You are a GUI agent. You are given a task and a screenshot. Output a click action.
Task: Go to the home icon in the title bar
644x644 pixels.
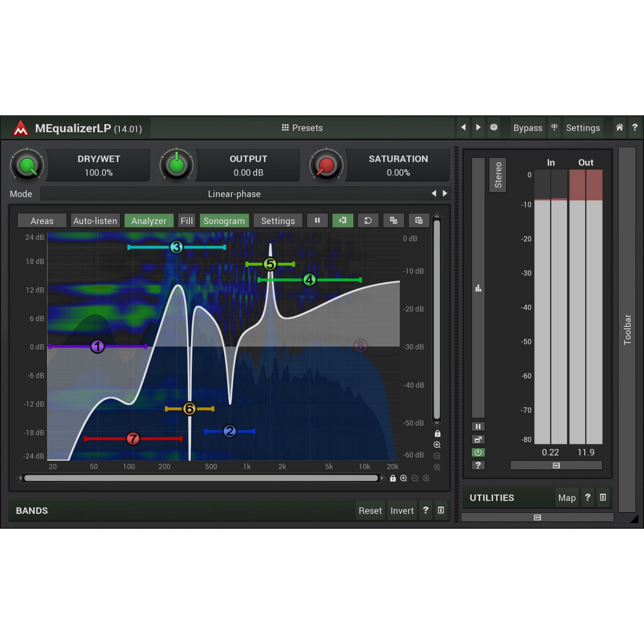click(619, 128)
